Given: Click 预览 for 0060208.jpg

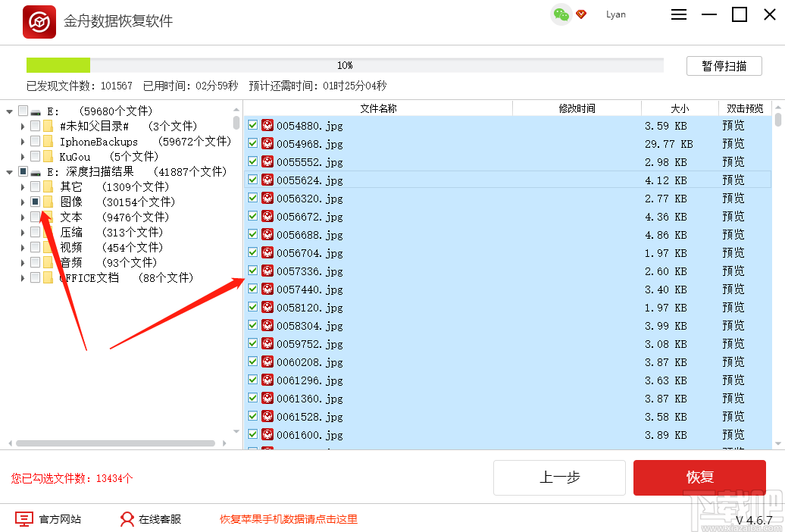Looking at the screenshot, I should pyautogui.click(x=733, y=361).
